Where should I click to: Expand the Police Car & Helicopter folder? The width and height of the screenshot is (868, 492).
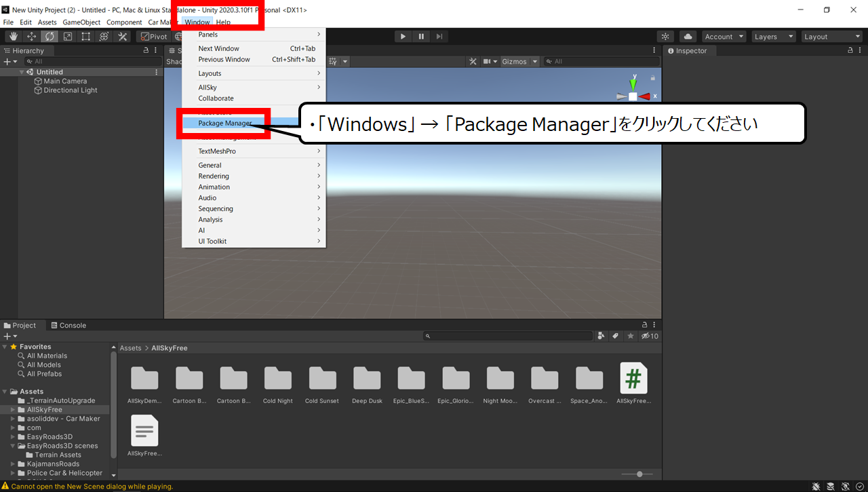click(12, 473)
